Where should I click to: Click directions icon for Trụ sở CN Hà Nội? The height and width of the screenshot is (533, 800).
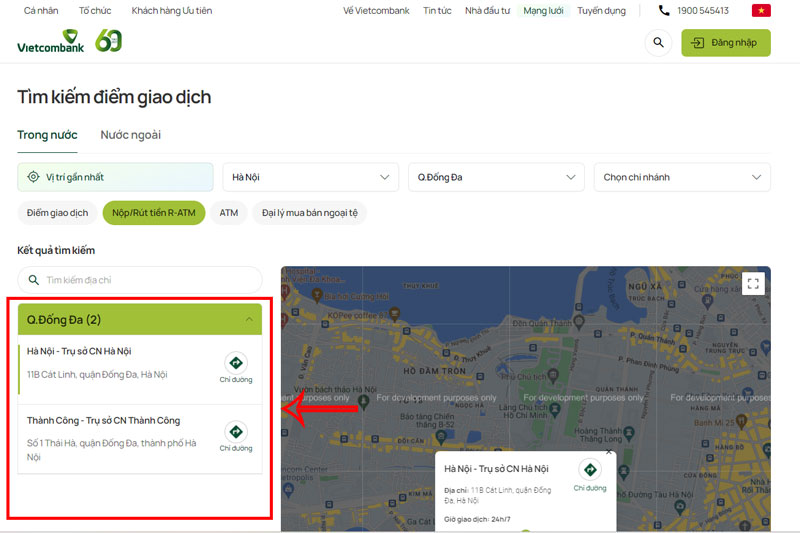[x=236, y=363]
